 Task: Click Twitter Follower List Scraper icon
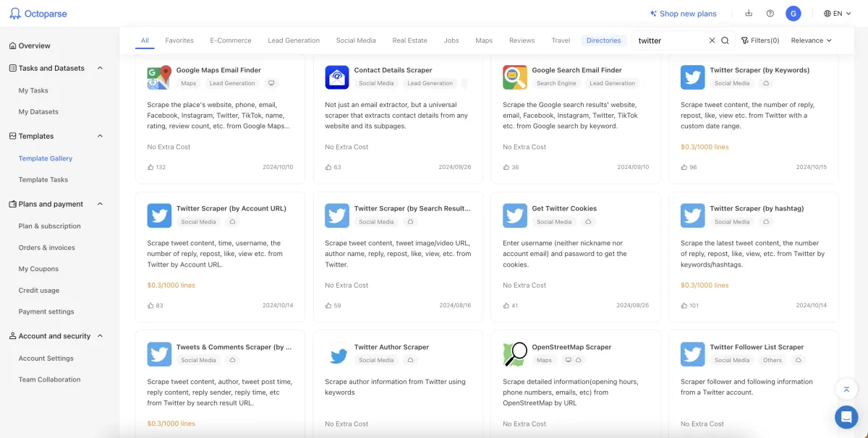(693, 354)
